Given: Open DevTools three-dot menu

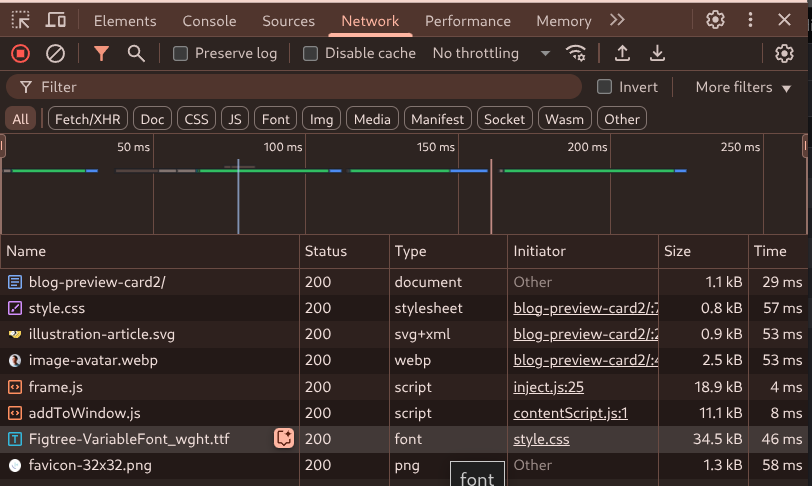Looking at the screenshot, I should coord(750,20).
